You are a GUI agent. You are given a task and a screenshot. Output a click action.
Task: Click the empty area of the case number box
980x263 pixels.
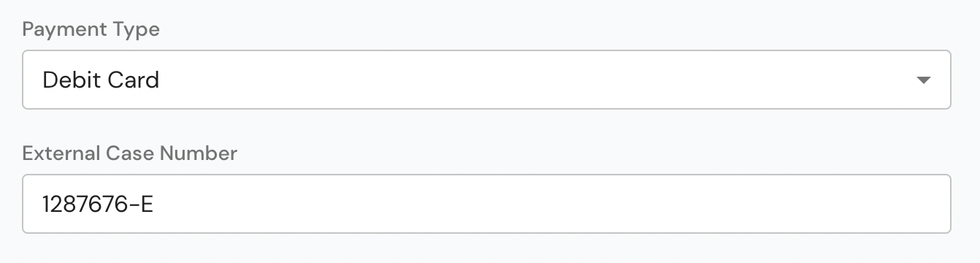click(548, 204)
